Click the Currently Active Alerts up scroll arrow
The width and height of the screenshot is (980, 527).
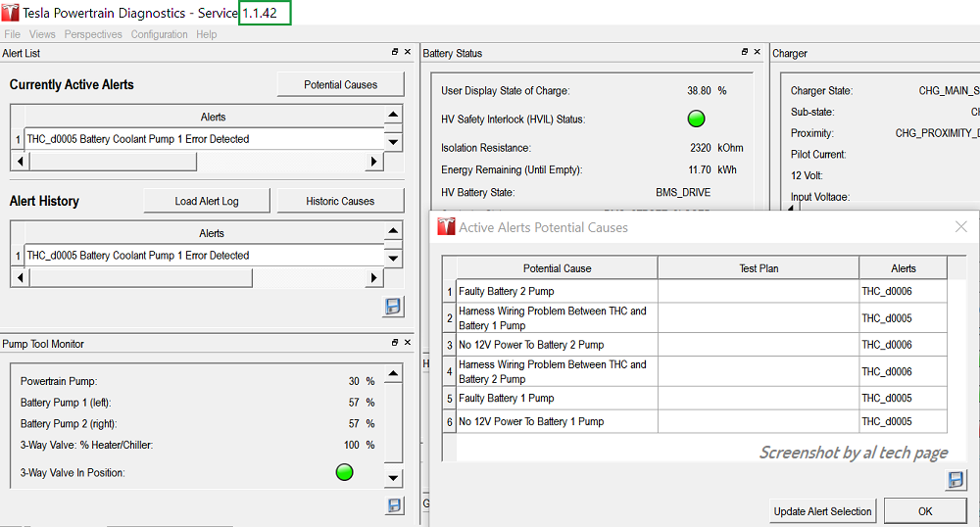point(393,115)
